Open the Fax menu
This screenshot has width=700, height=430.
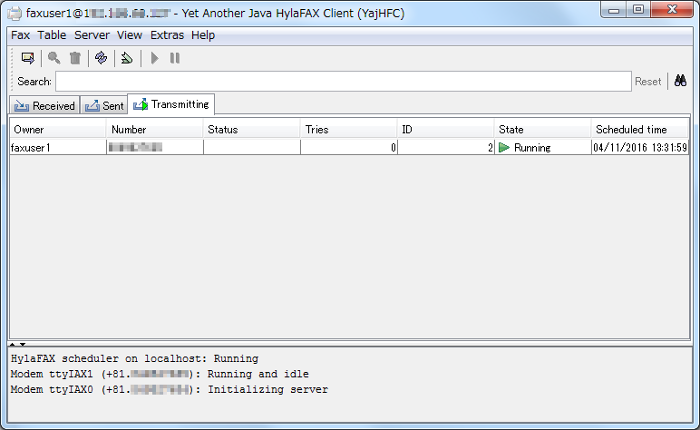(21, 35)
